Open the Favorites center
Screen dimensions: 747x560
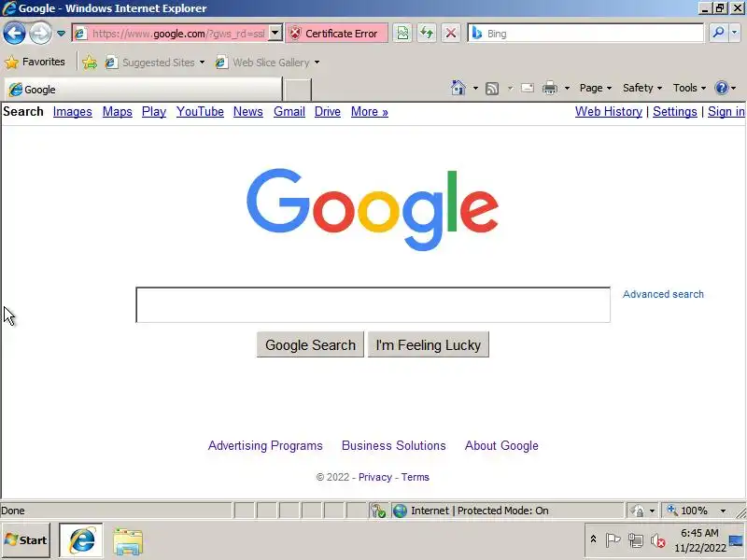point(35,62)
